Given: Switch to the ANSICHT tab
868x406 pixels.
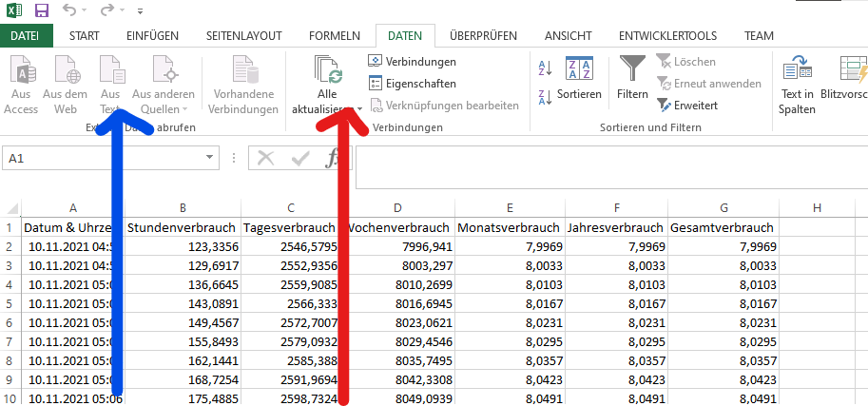Looking at the screenshot, I should pyautogui.click(x=568, y=36).
